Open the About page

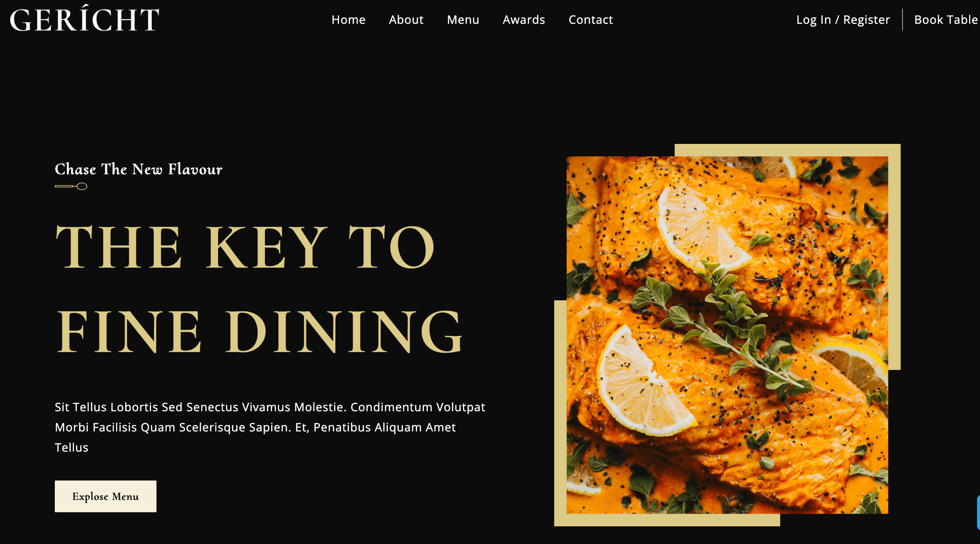tap(406, 19)
